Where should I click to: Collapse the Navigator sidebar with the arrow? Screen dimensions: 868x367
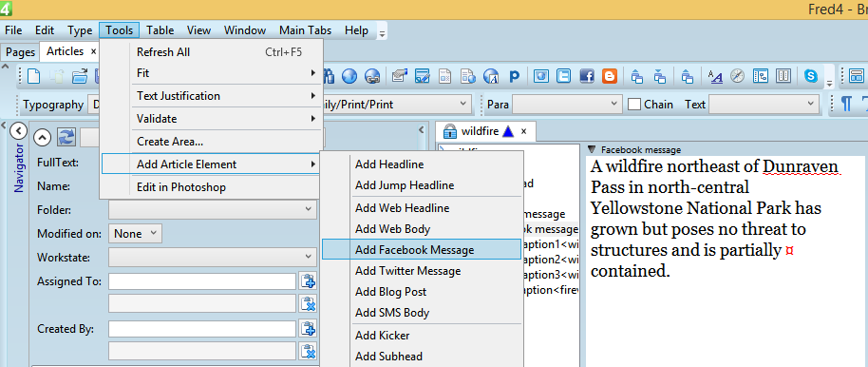18,131
